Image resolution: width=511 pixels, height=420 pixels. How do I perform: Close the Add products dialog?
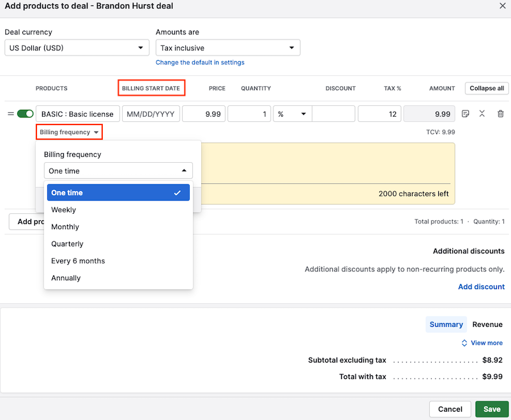pyautogui.click(x=501, y=7)
